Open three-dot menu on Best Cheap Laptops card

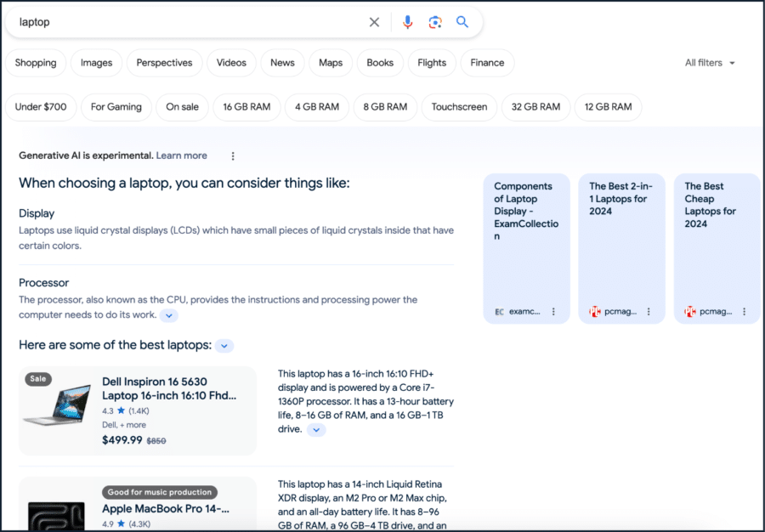point(744,312)
